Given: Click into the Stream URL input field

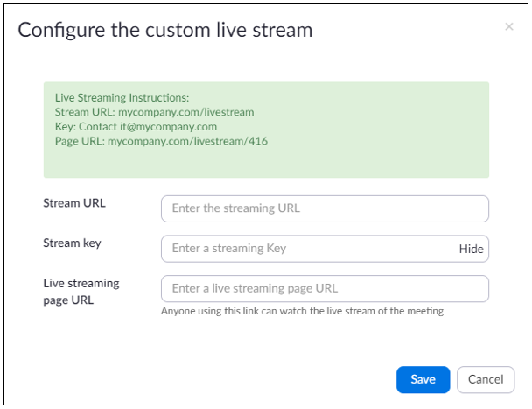Looking at the screenshot, I should coord(325,208).
